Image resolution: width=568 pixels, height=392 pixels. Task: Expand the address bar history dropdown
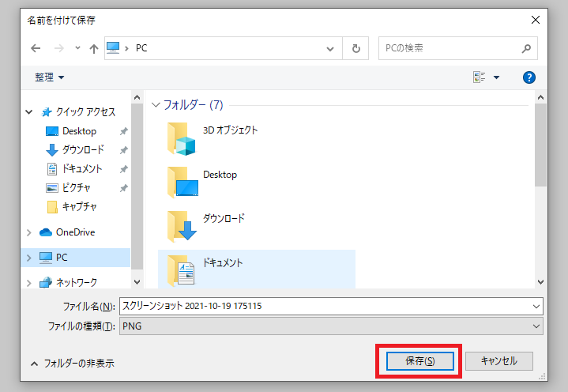(x=330, y=48)
